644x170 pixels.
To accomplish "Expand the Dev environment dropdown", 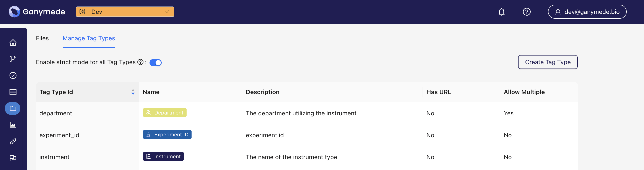I will (125, 12).
